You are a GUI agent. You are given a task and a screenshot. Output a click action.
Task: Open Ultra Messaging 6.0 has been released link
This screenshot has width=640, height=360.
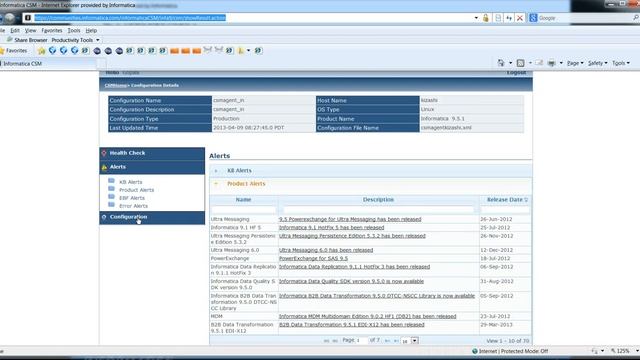pos(326,250)
